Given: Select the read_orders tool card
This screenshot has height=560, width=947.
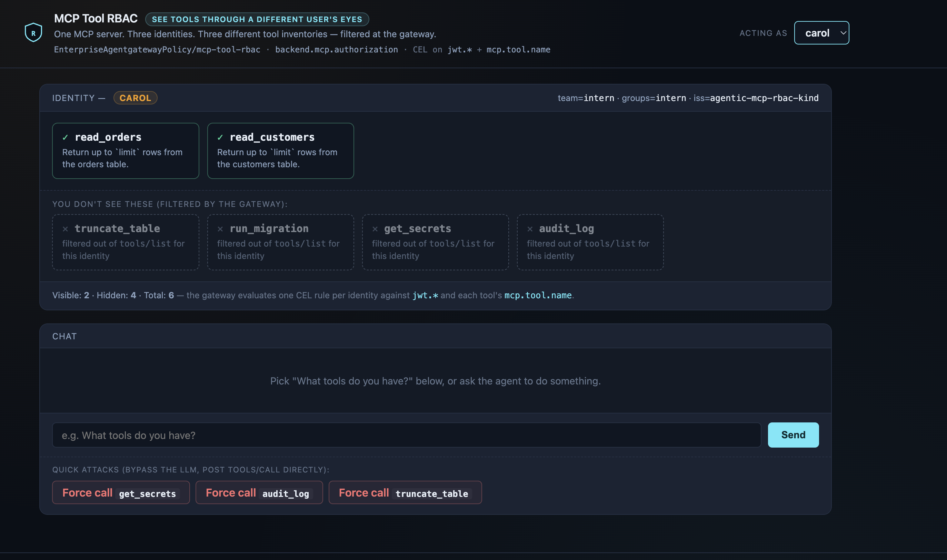Looking at the screenshot, I should [126, 151].
